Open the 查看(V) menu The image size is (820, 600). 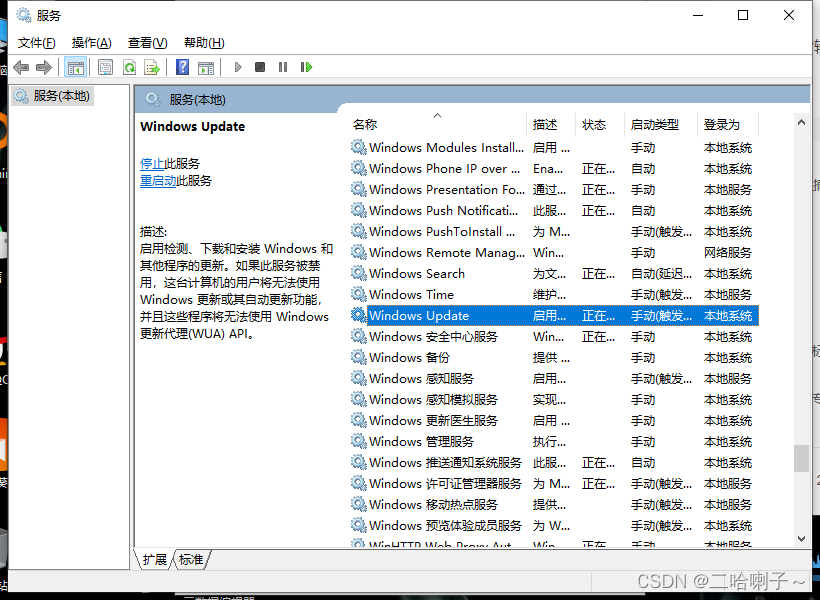click(x=147, y=43)
